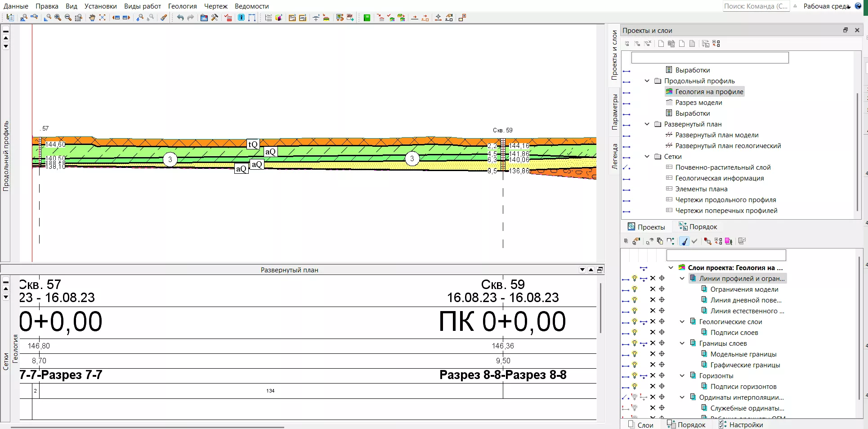Collapse the Продольный профиль folder
The width and height of the screenshot is (868, 429).
coord(647,81)
